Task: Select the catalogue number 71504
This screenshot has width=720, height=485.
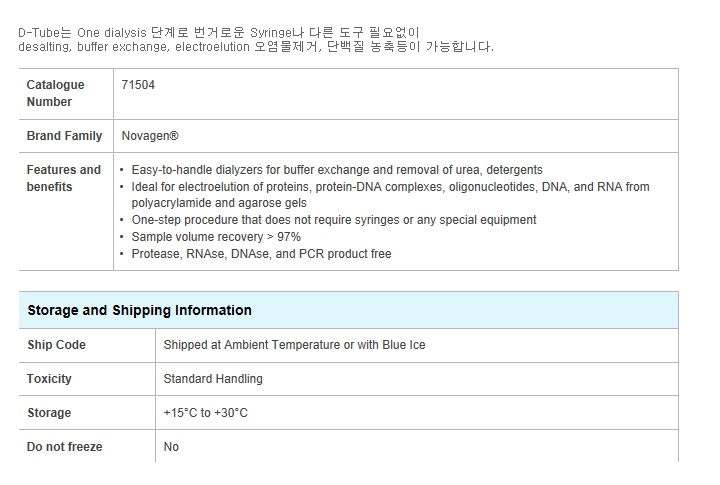Action: (x=138, y=85)
